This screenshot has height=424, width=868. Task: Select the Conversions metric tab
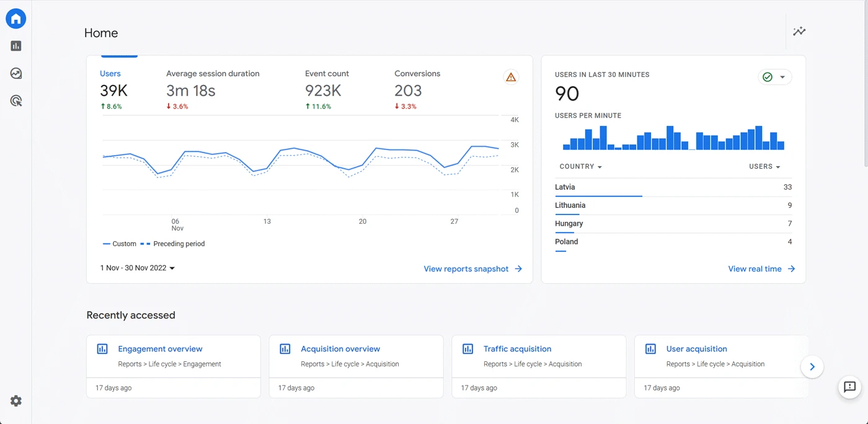[x=417, y=90]
